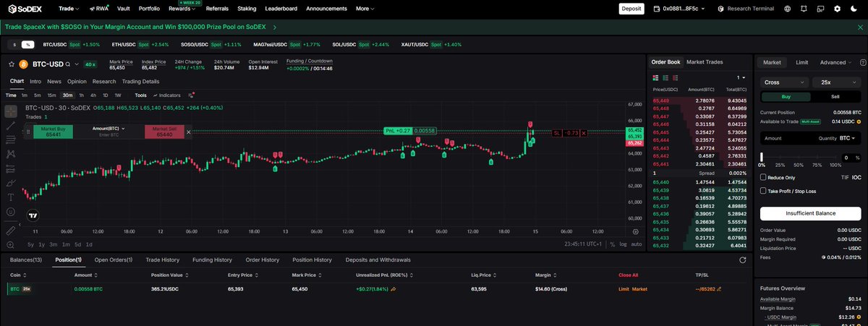This screenshot has height=326, width=868.
Task: Open the Trading Details tab
Action: (x=140, y=81)
